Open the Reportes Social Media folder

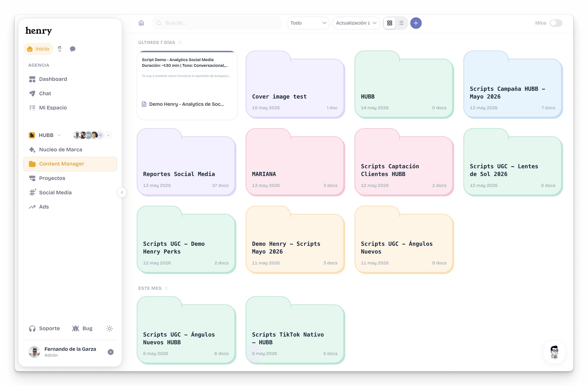(186, 162)
